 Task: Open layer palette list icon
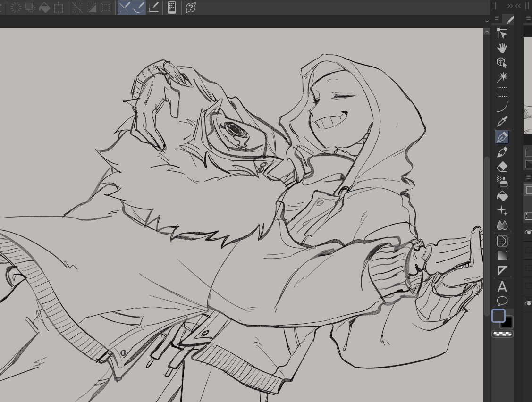pyautogui.click(x=528, y=216)
